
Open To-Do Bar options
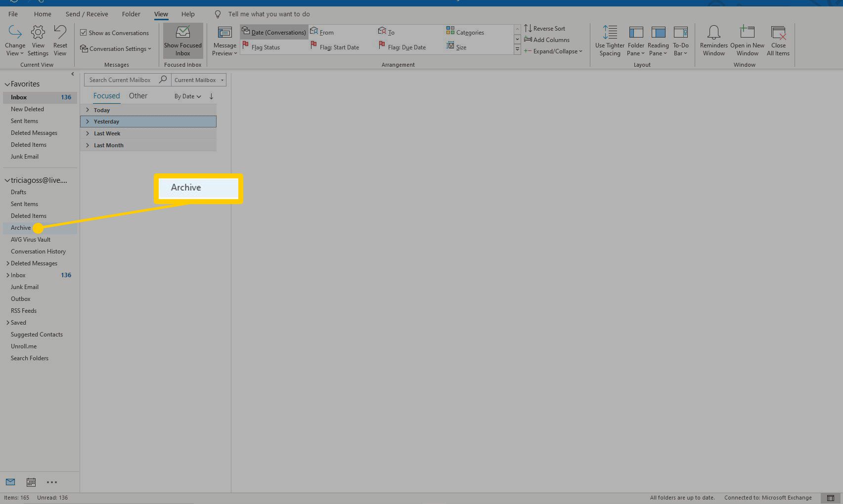coord(680,41)
